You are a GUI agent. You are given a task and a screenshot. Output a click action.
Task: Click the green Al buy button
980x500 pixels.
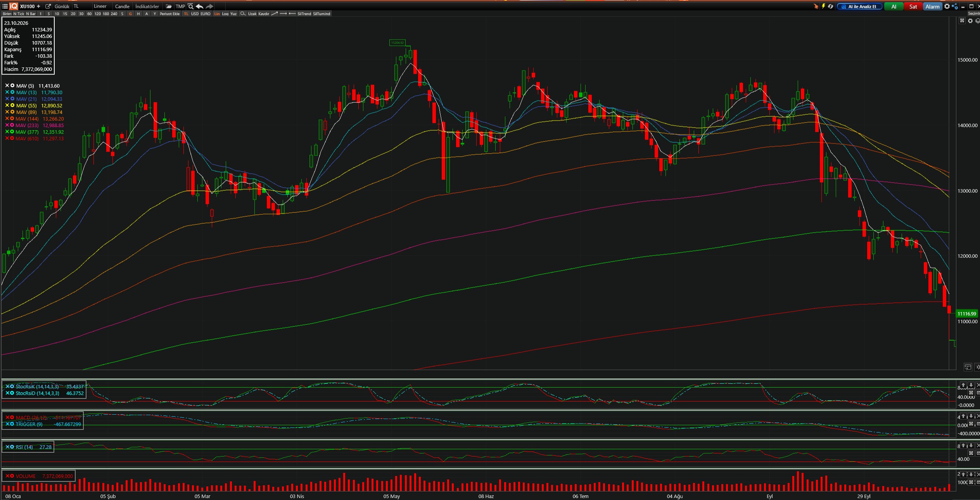(x=894, y=6)
